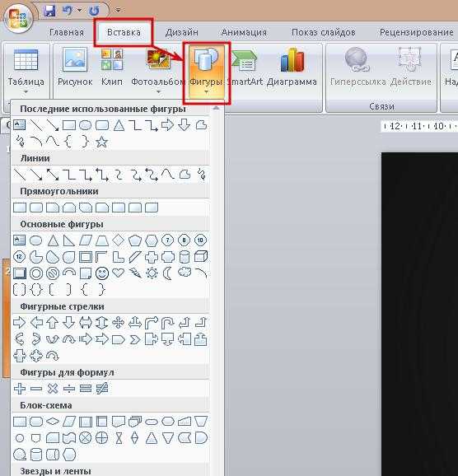Screen dimensions: 458x476
Task: Click the Office round button
Action: [x=18, y=18]
